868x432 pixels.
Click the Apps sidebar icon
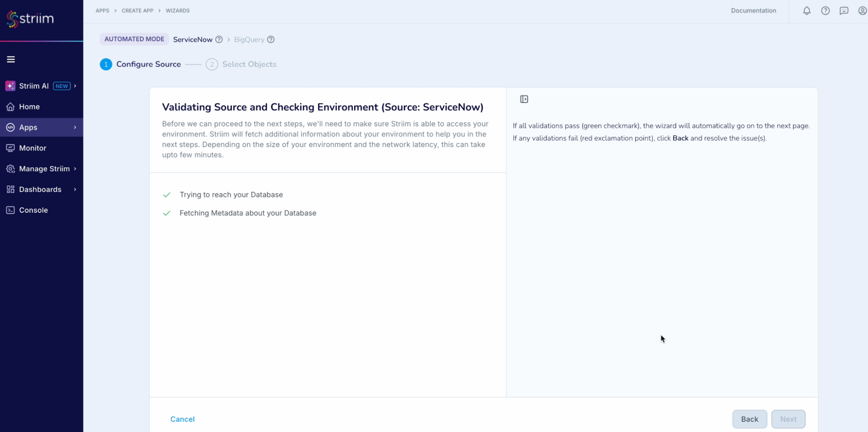point(10,127)
